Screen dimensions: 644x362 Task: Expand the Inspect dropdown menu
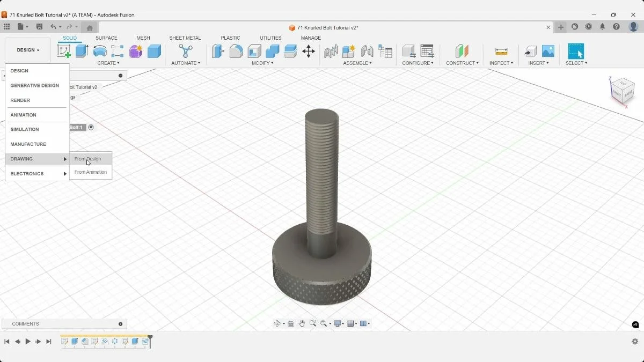coord(501,63)
